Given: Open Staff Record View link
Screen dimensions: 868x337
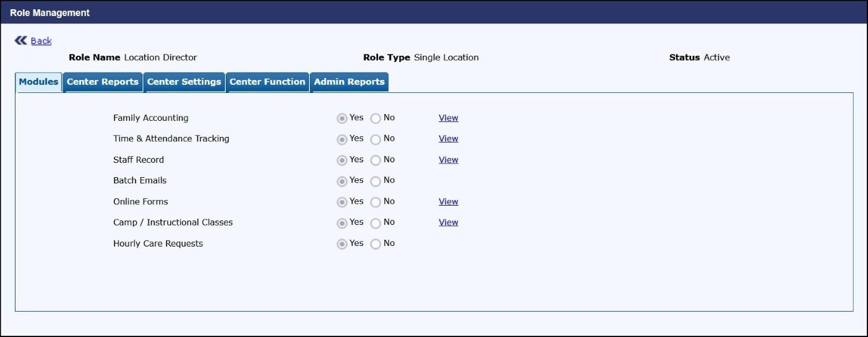Looking at the screenshot, I should tap(449, 160).
